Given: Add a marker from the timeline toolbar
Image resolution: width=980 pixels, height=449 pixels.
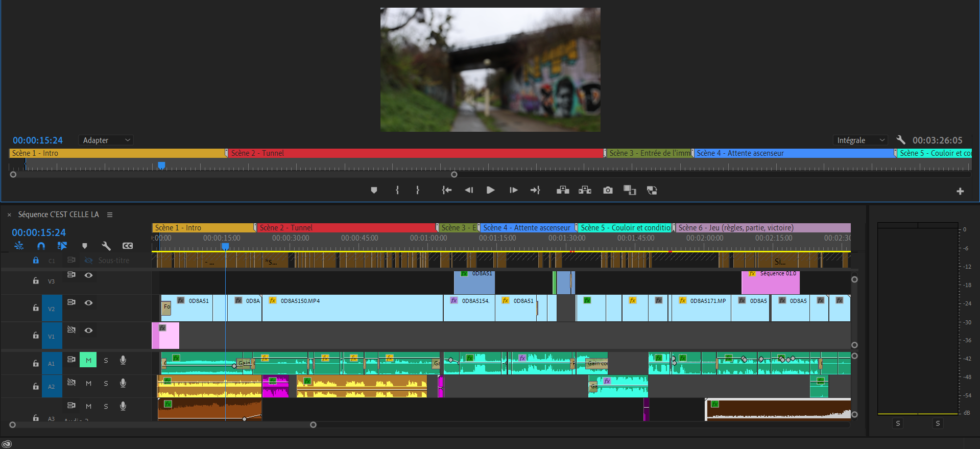Looking at the screenshot, I should (x=84, y=246).
